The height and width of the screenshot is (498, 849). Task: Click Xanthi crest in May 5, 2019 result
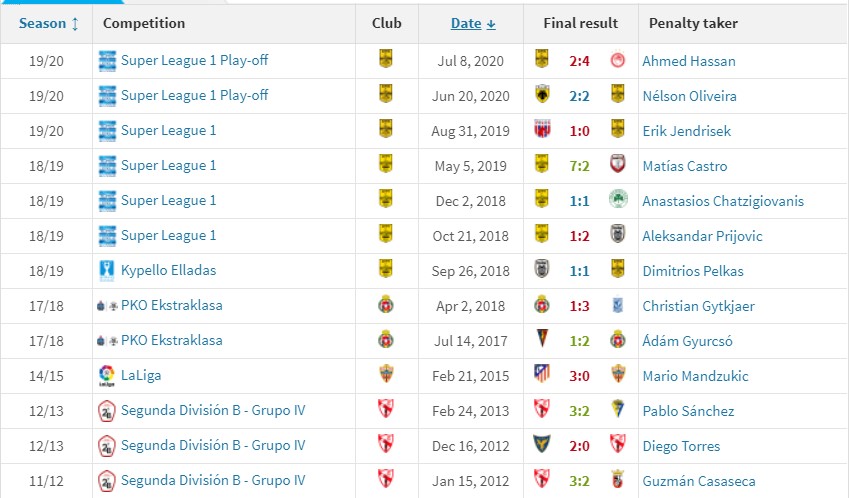tap(617, 164)
